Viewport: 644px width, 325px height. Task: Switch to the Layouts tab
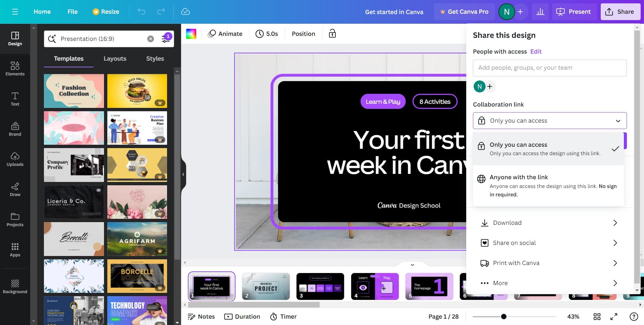pos(115,59)
